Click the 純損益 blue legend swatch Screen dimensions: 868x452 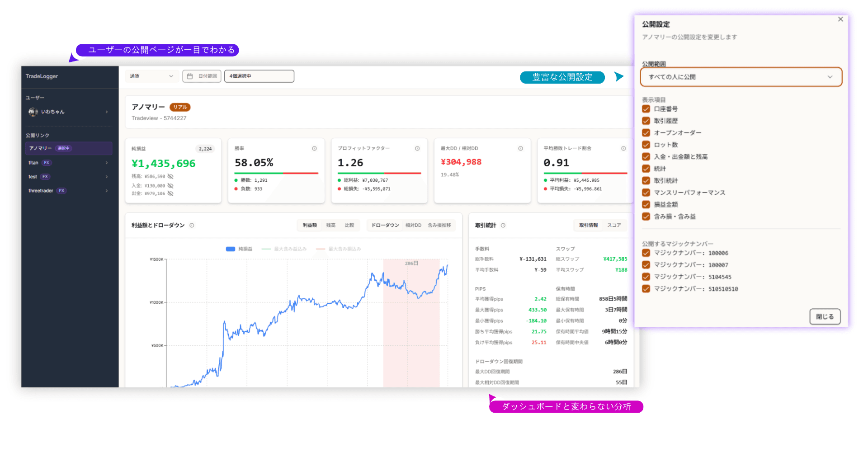click(x=231, y=249)
